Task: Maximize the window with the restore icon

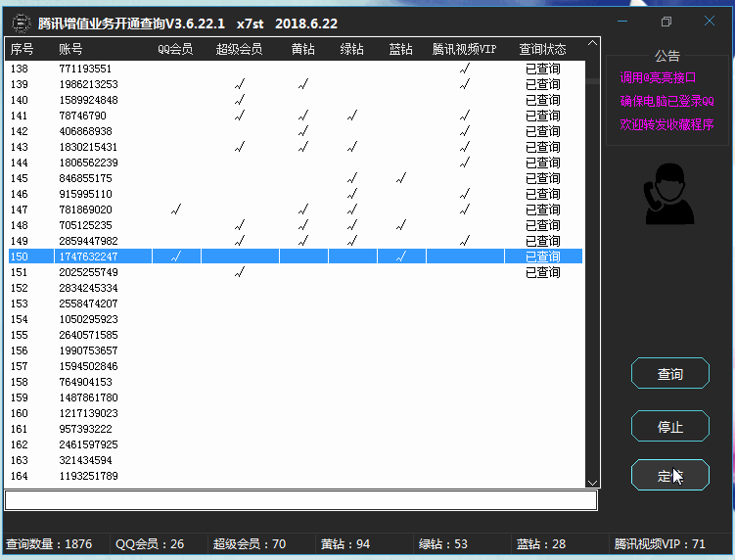Action: click(666, 22)
